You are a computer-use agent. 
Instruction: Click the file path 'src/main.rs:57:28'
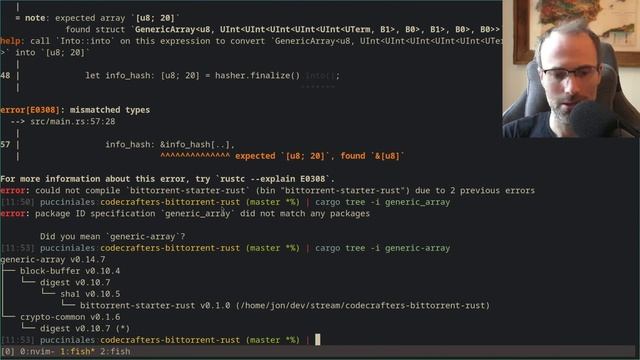pos(73,121)
